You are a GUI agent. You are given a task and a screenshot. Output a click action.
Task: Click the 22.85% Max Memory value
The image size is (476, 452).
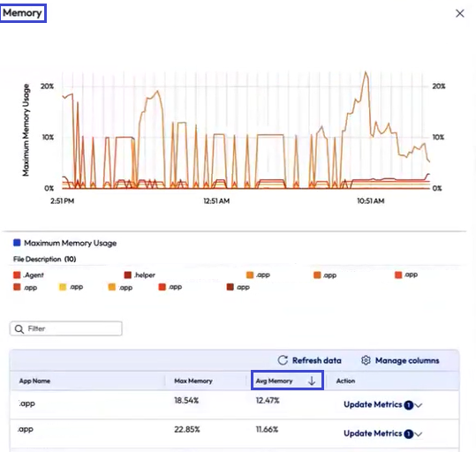(x=187, y=429)
